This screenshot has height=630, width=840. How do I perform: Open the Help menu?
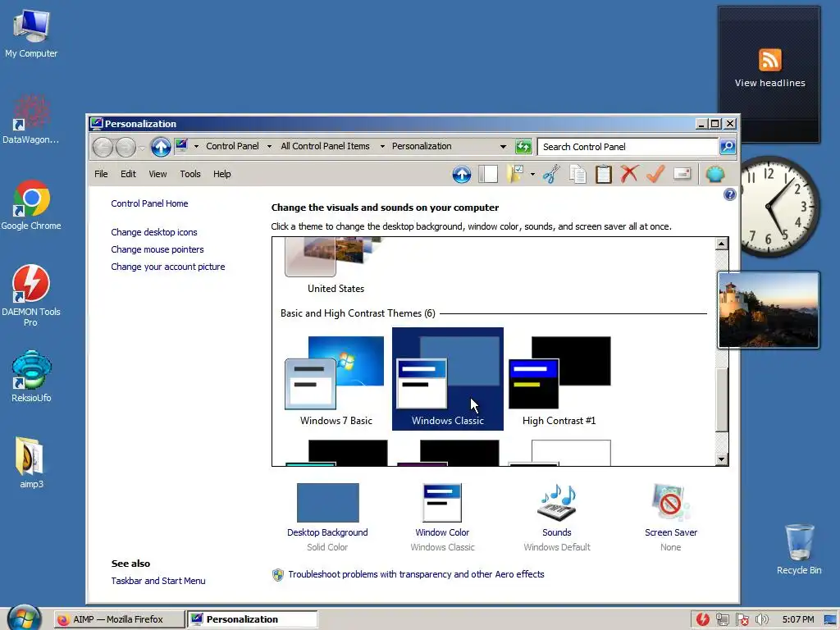[x=221, y=174]
